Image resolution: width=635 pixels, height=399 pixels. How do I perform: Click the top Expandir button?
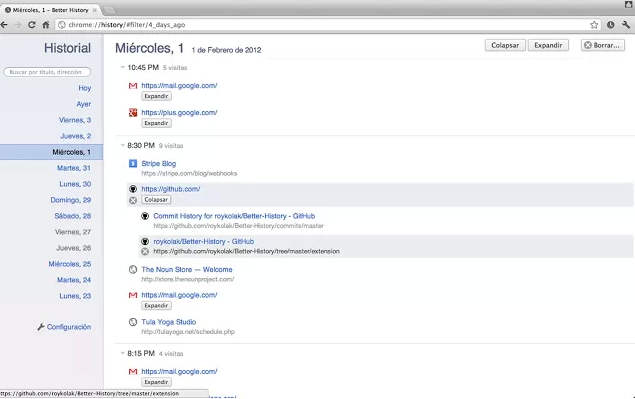(548, 45)
